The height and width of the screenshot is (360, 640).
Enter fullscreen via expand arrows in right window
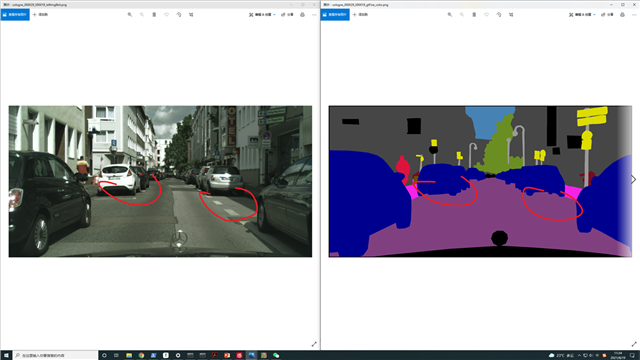(634, 344)
